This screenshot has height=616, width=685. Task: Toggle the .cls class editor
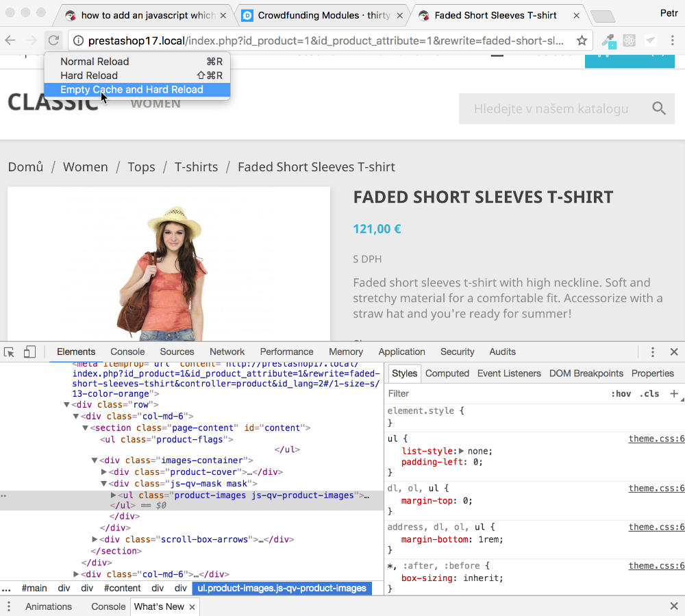tap(649, 393)
